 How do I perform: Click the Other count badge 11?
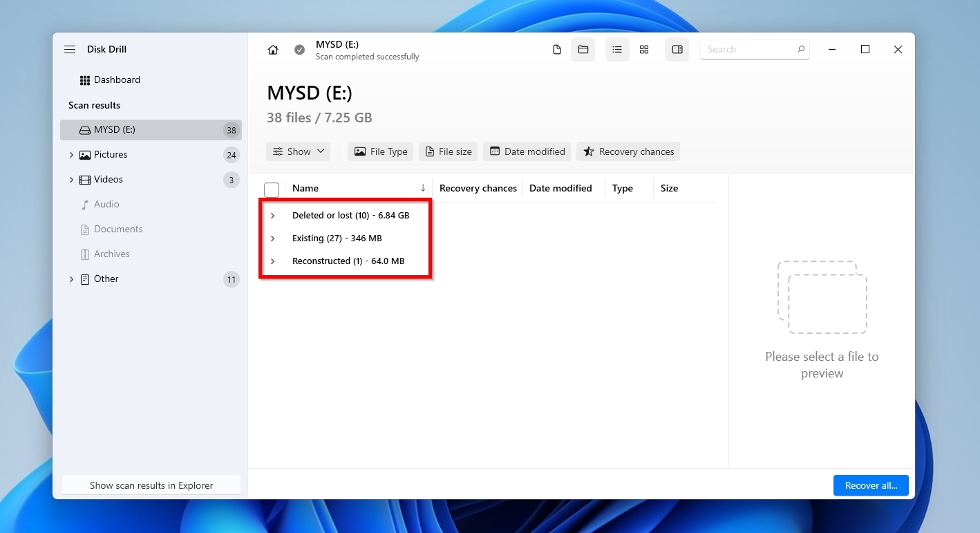pos(232,280)
